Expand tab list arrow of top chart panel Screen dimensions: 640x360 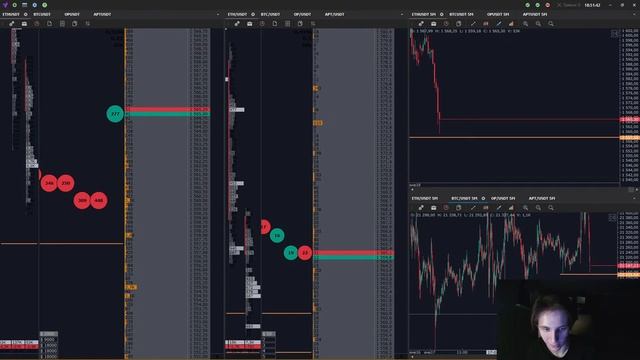click(635, 14)
